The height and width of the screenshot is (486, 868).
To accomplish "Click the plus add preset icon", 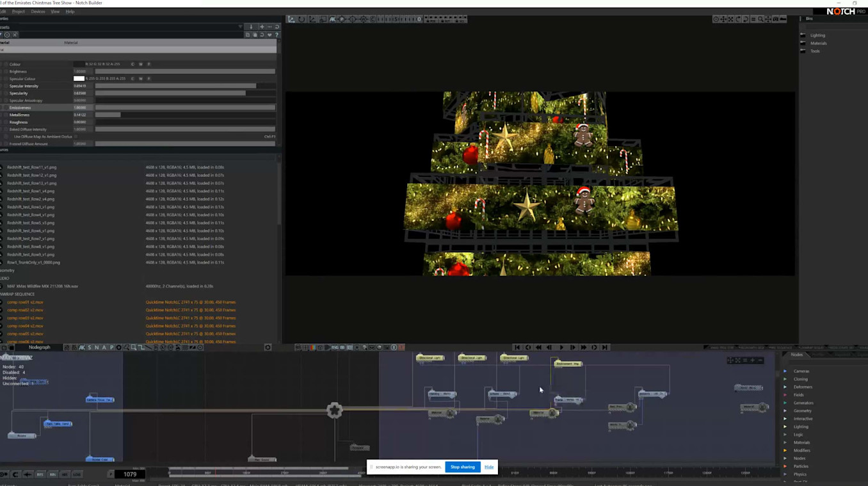I will [262, 27].
